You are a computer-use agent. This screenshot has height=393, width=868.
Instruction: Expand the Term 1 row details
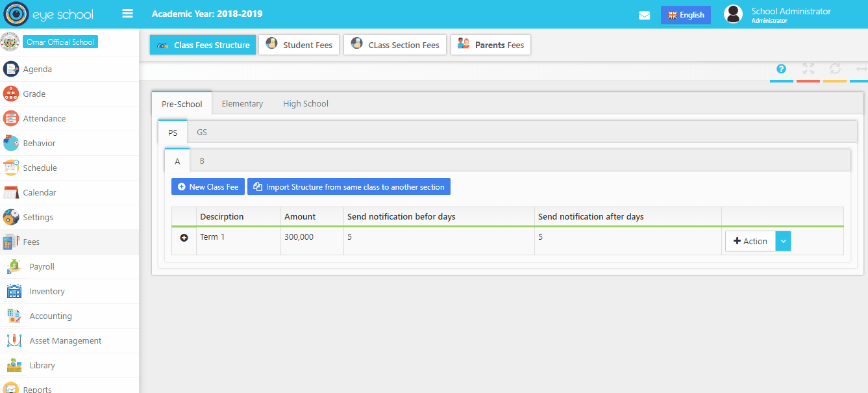tap(184, 238)
